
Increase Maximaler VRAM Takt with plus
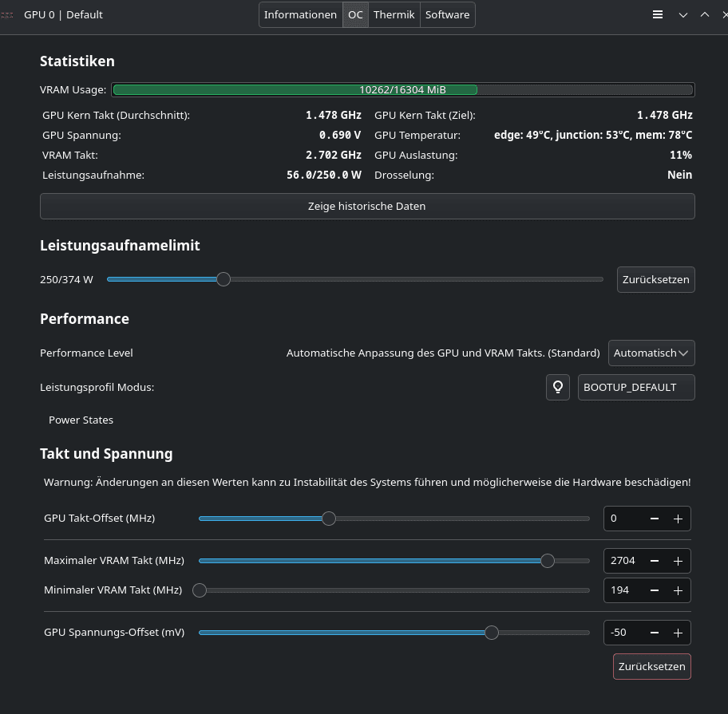[678, 561]
